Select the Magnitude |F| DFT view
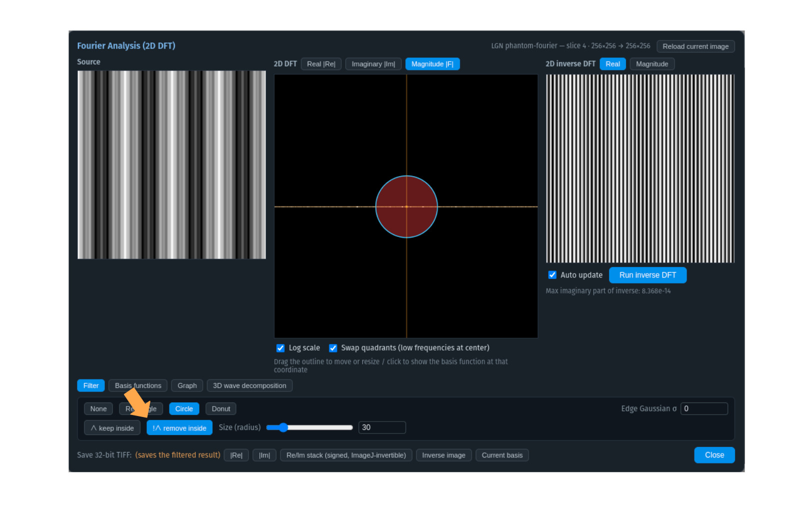 tap(432, 64)
